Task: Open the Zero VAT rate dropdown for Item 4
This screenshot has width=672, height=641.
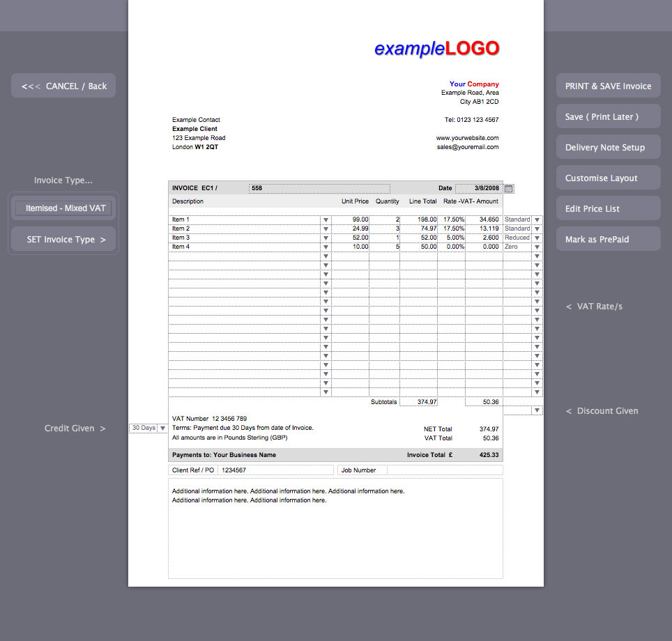Action: (x=537, y=247)
